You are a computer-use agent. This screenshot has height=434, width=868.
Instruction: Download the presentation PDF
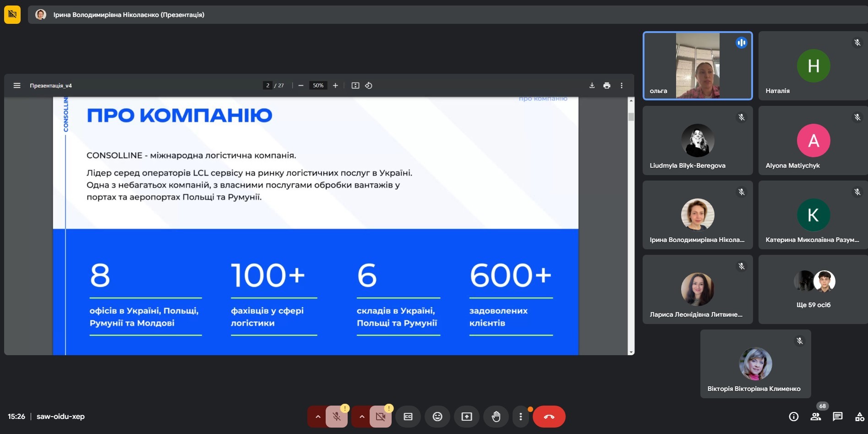pyautogui.click(x=592, y=86)
